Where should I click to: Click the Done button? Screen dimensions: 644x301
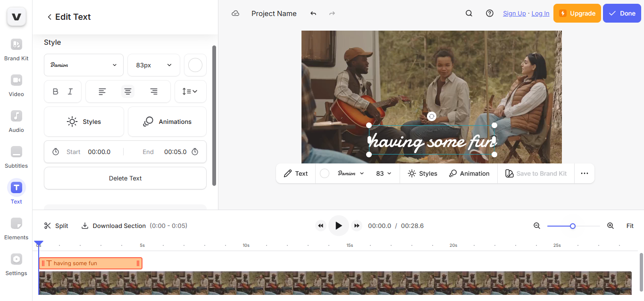click(x=622, y=13)
